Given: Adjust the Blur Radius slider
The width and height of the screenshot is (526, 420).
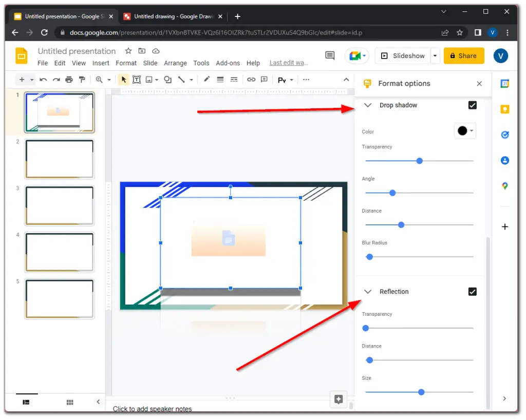Looking at the screenshot, I should (x=369, y=257).
